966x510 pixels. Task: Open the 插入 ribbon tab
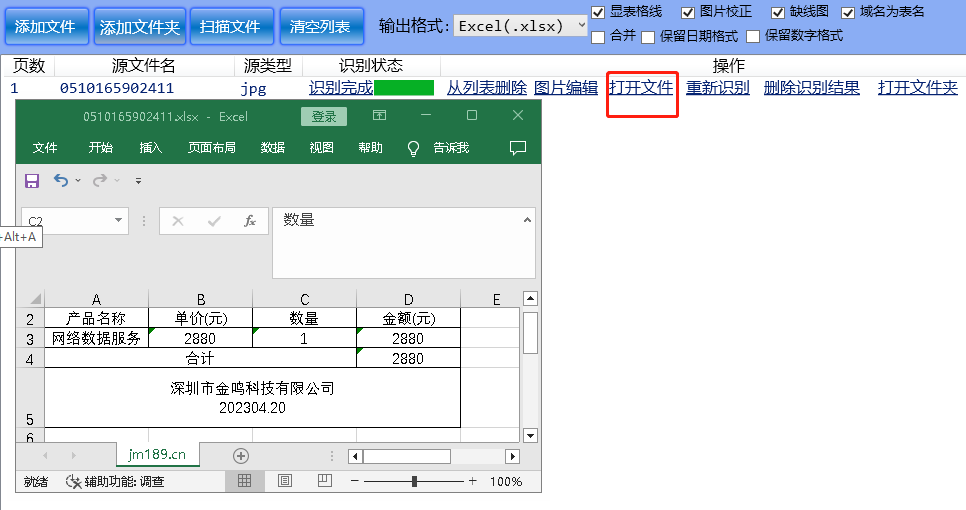click(150, 148)
